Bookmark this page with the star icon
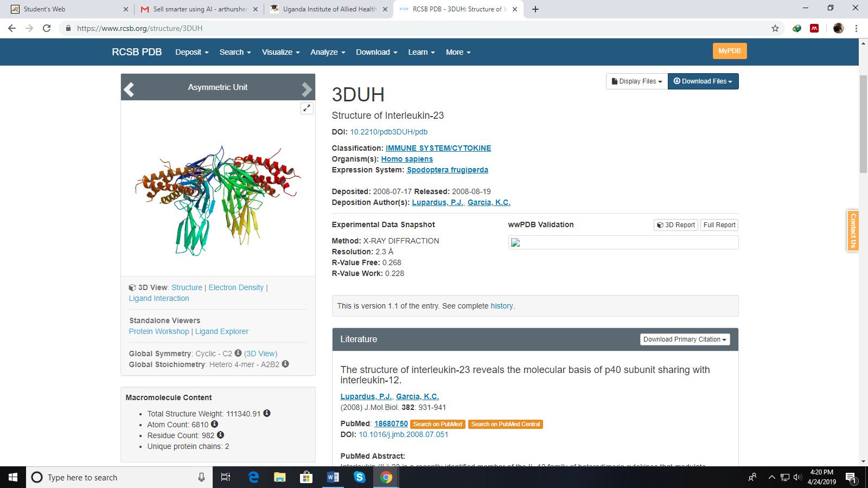Screen dimensions: 868x488 [775, 28]
